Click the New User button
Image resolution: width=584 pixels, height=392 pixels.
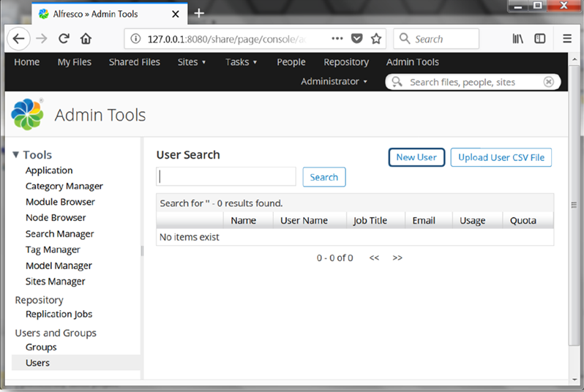(416, 157)
